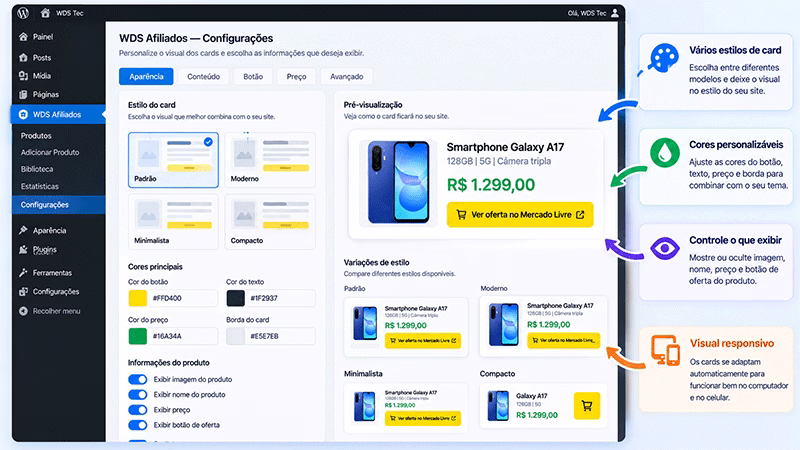Switch to the Aparência tab

(x=146, y=77)
